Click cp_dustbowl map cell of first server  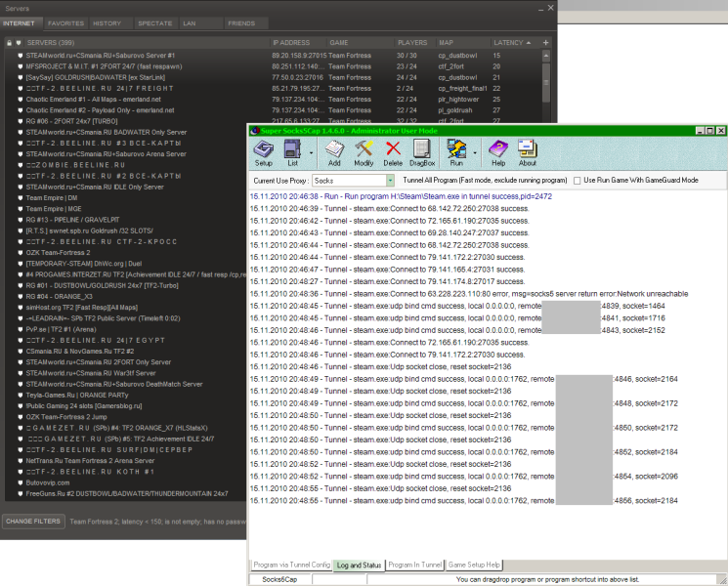[x=457, y=56]
